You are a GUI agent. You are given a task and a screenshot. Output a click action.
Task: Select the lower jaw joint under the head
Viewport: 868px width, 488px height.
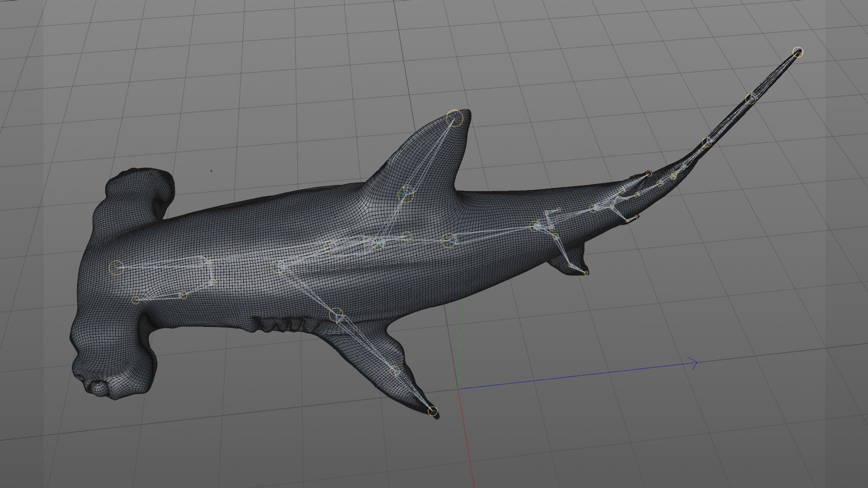[136, 300]
